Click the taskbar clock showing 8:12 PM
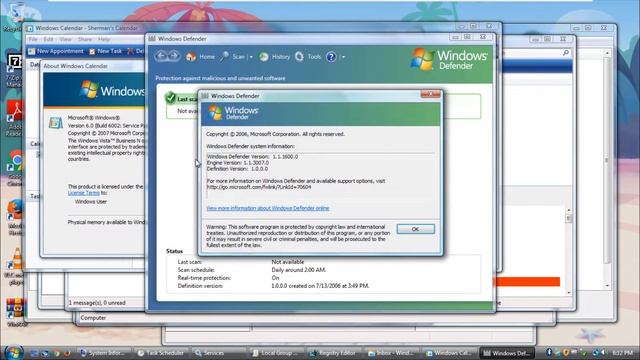 click(x=622, y=353)
